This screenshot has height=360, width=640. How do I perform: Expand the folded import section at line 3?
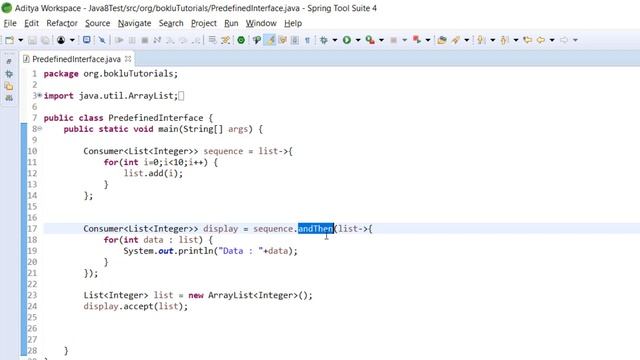[x=40, y=96]
